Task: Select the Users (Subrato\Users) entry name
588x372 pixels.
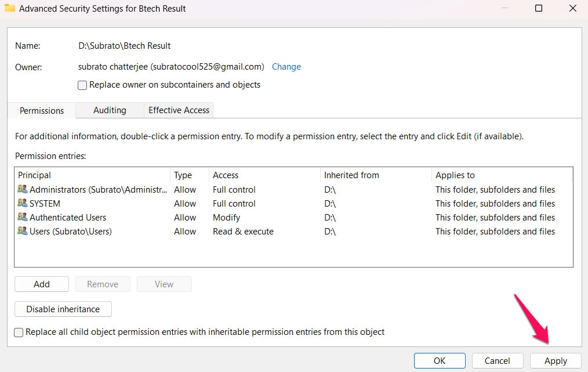Action: click(71, 231)
